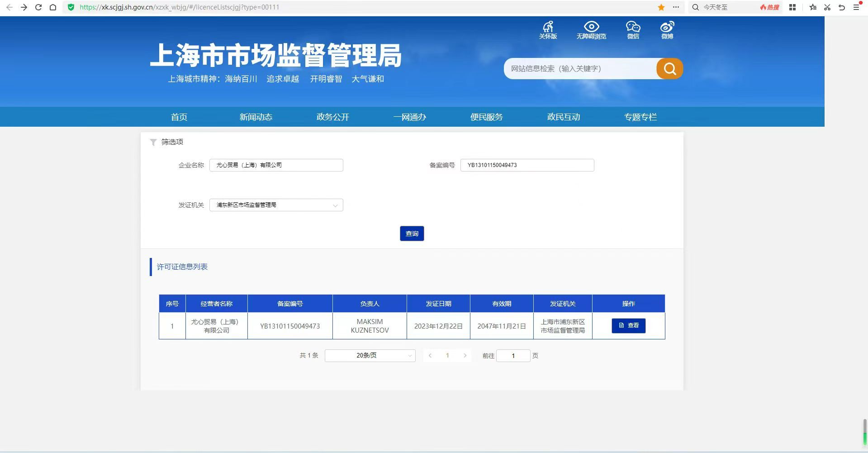Open the browser extensions grid icon
Viewport: 868px width, 453px height.
click(792, 7)
